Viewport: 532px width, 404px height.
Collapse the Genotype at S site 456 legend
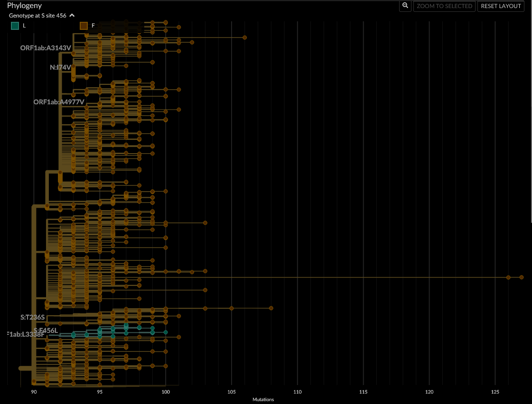tap(72, 15)
